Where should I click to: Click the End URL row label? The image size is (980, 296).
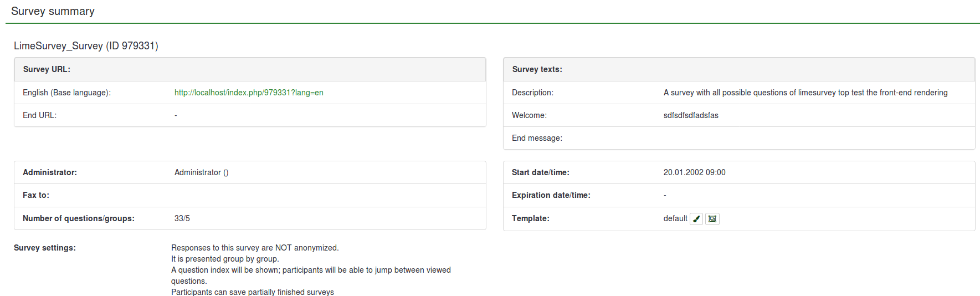point(39,115)
